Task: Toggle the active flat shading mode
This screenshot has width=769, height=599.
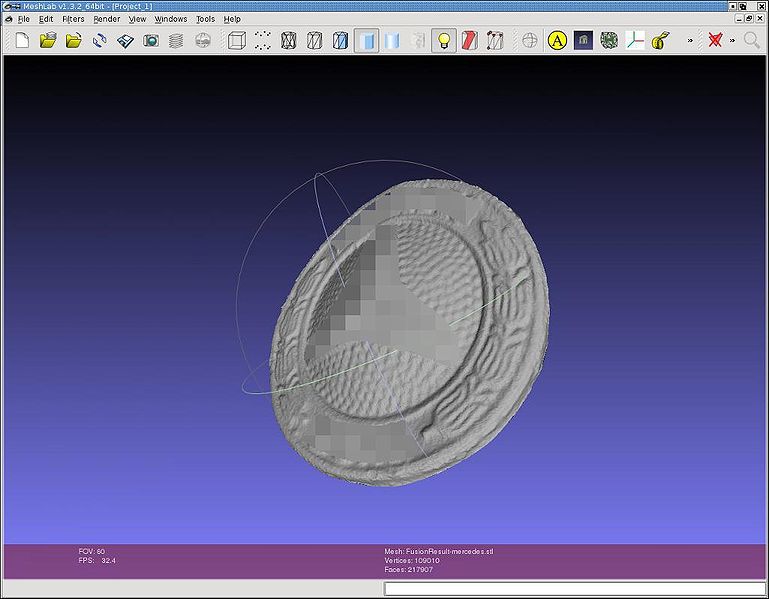Action: [x=366, y=40]
